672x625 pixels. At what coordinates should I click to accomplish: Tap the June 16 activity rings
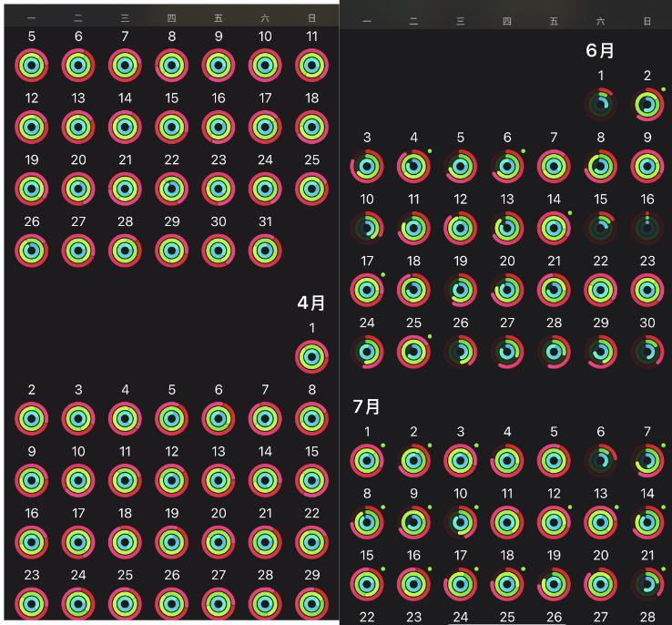click(x=647, y=227)
